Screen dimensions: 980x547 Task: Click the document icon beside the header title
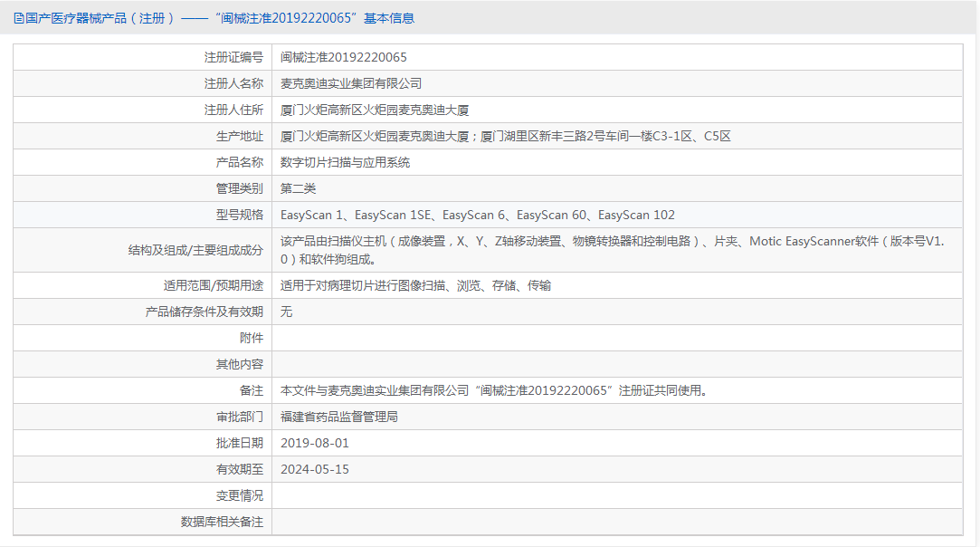tap(19, 18)
